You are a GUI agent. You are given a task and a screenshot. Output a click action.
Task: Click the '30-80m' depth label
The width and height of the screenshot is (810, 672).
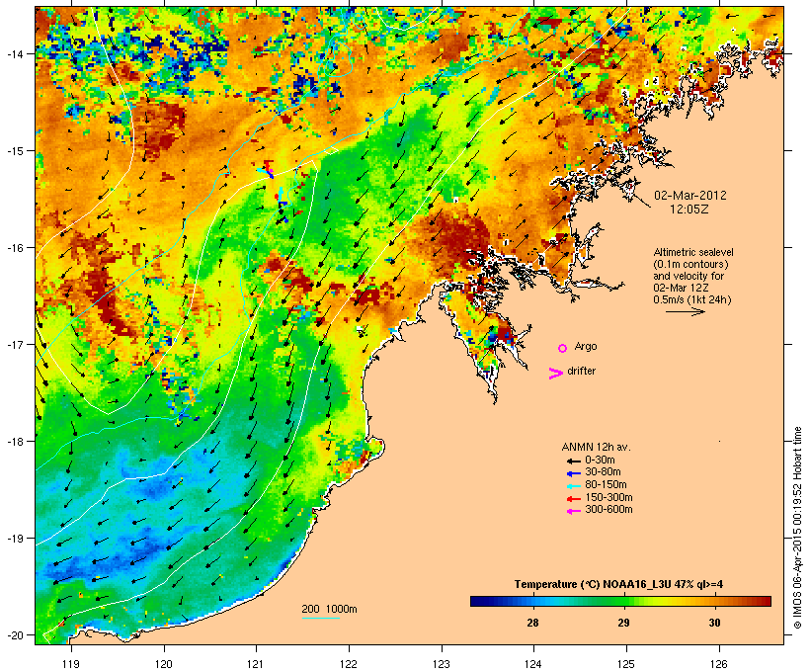coord(603,472)
